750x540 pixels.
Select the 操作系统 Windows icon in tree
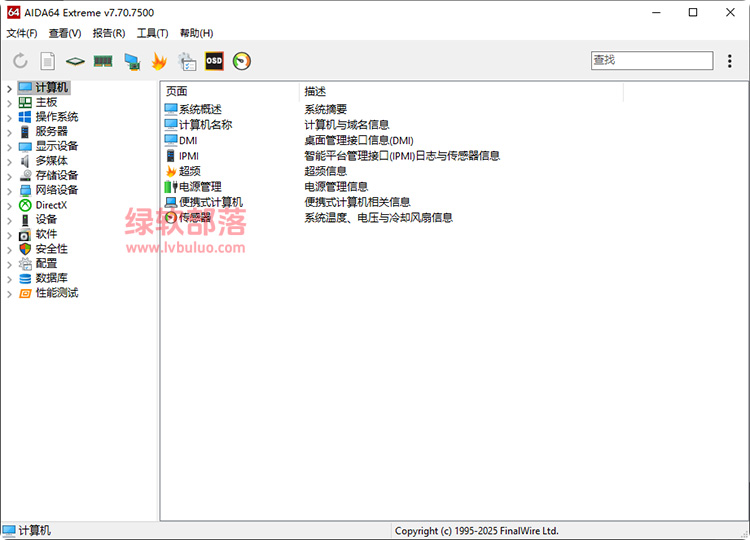[25, 117]
